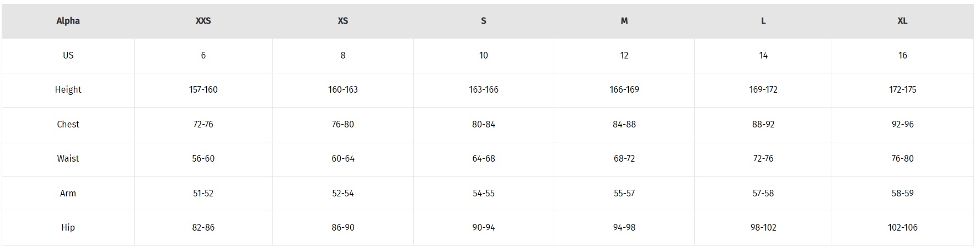Image resolution: width=980 pixels, height=251 pixels.
Task: Click the 163-166 height cell
Action: (483, 89)
